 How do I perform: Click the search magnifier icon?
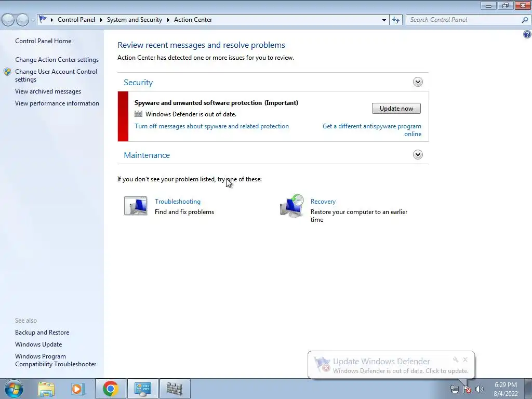tap(525, 20)
